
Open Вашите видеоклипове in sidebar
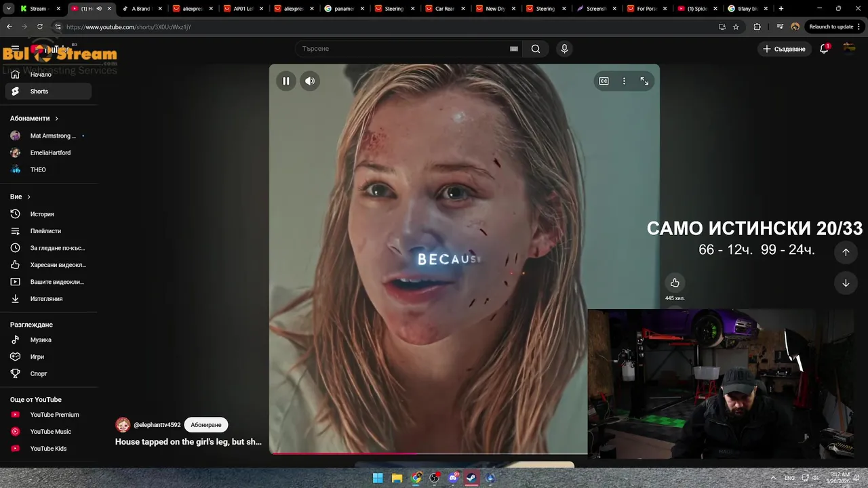point(47,282)
